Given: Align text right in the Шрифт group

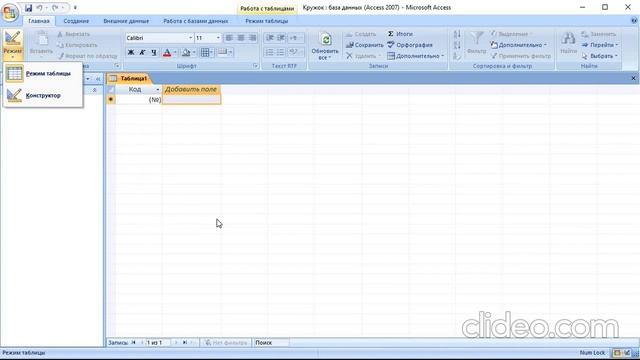Looking at the screenshot, I should point(252,38).
